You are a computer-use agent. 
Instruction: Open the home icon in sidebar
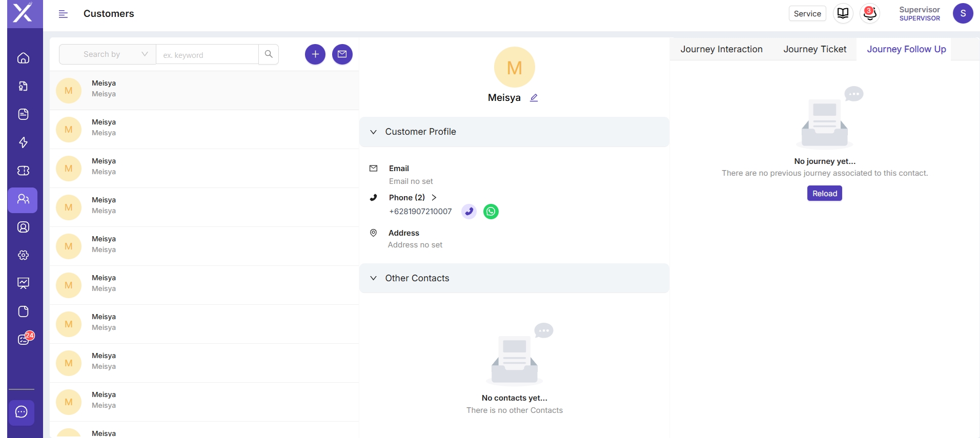click(x=23, y=58)
